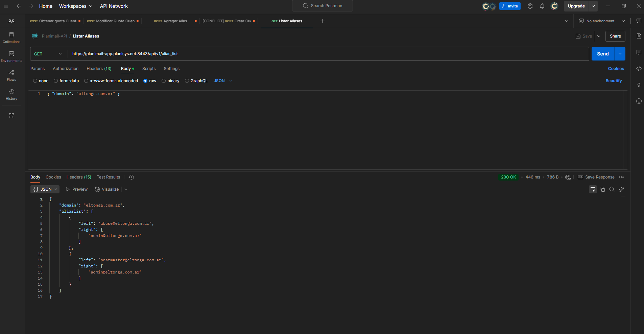This screenshot has width=644, height=334.
Task: Open the Collections sidebar panel
Action: pyautogui.click(x=11, y=38)
